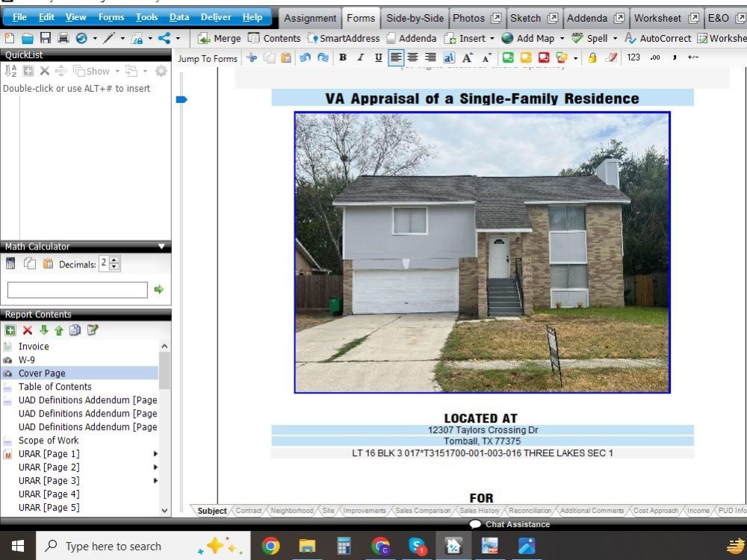Expand URAR [Page 1] submenu arrow
Image resolution: width=747 pixels, height=560 pixels.
pyautogui.click(x=155, y=454)
